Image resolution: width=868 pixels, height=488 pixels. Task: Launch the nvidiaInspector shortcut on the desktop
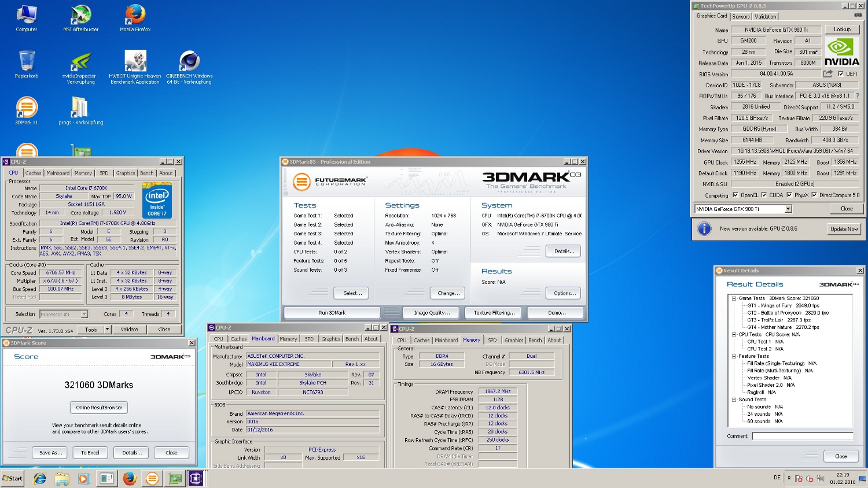[x=81, y=67]
